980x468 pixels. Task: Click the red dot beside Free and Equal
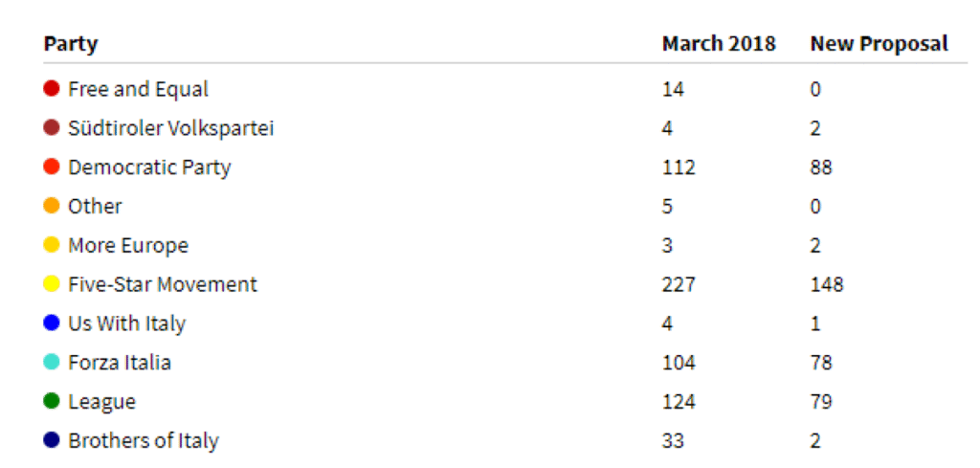click(52, 89)
